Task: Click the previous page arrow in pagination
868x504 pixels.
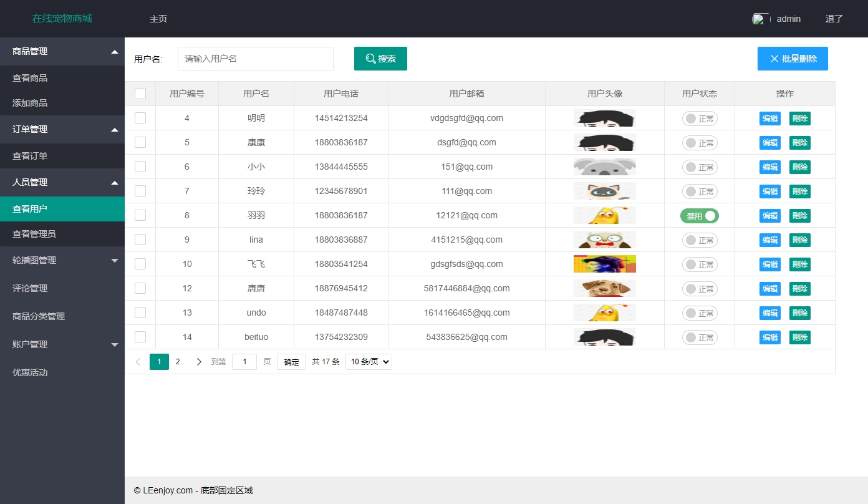Action: [x=138, y=361]
